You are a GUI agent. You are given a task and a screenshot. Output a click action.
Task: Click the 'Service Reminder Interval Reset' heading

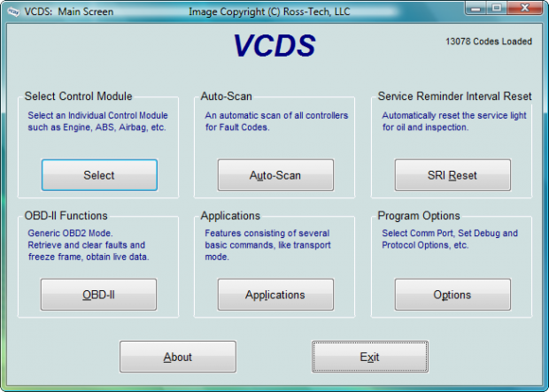(x=454, y=96)
